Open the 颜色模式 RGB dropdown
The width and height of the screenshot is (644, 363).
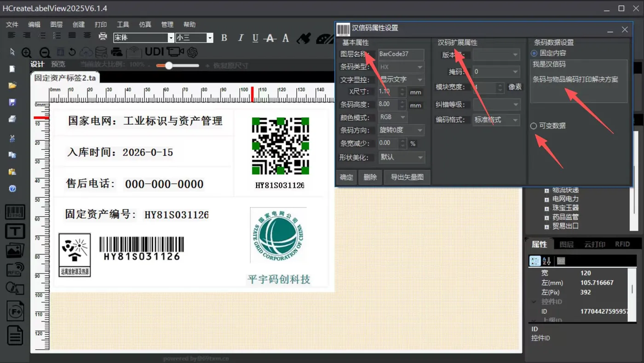(392, 117)
